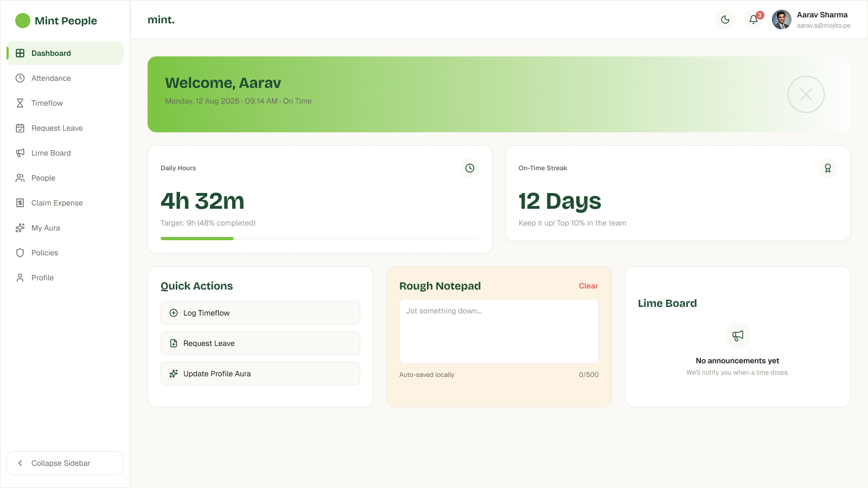Click the clock icon on Daily Hours card
The width and height of the screenshot is (868, 488).
point(470,168)
